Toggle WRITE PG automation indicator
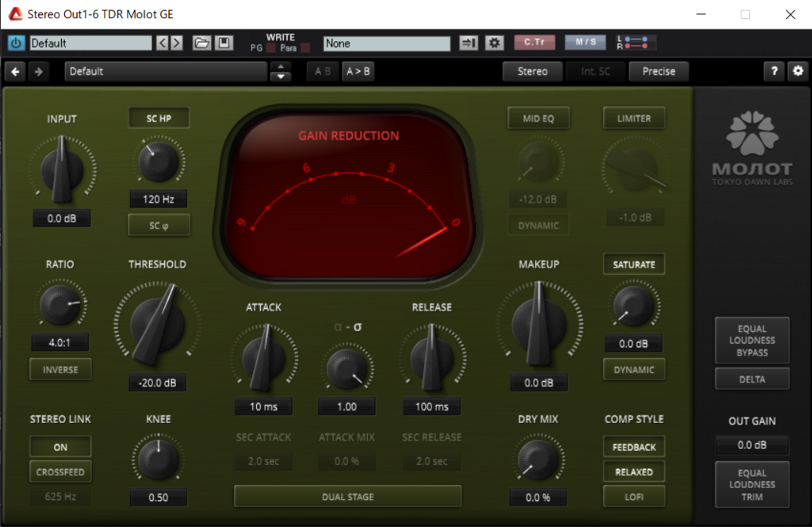The height and width of the screenshot is (527, 812). pyautogui.click(x=271, y=48)
